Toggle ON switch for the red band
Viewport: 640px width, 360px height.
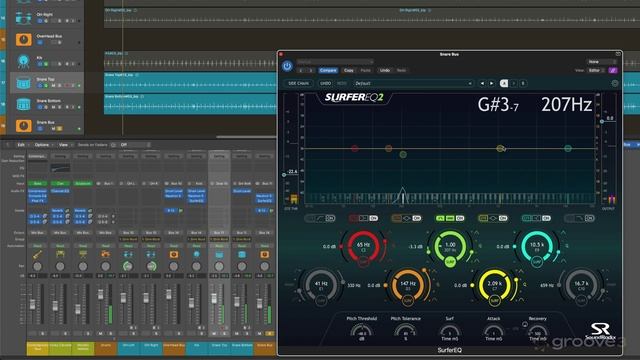click(x=373, y=218)
